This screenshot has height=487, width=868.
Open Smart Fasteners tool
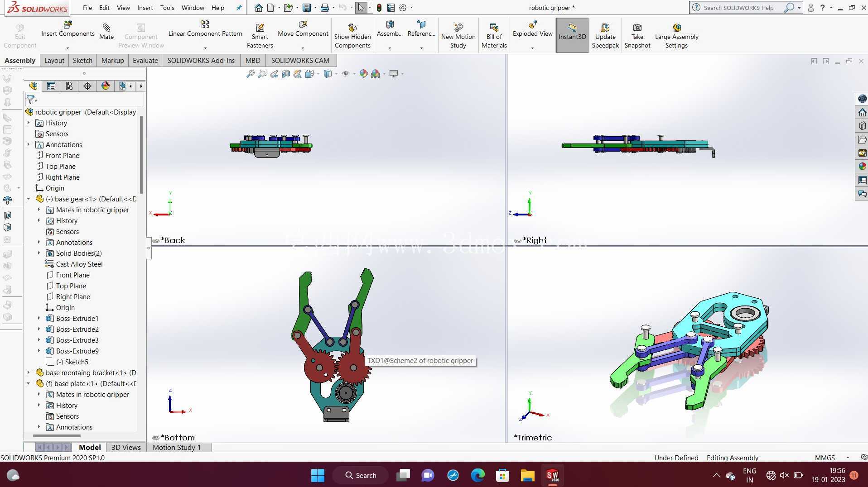pyautogui.click(x=260, y=36)
